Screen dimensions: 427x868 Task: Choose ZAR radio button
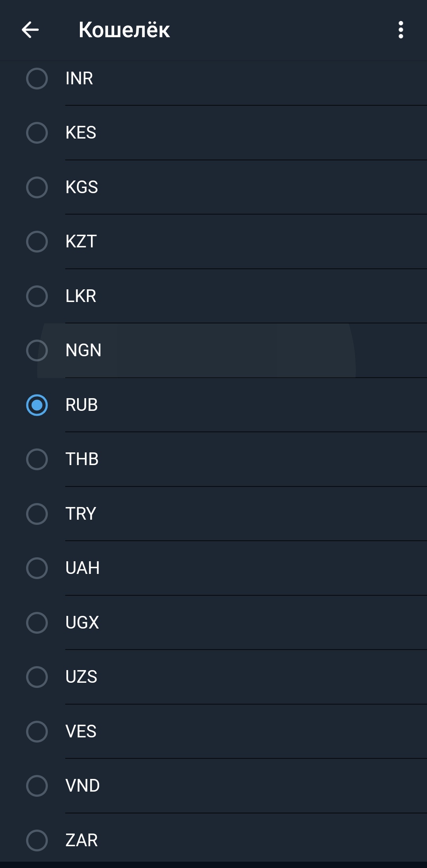tap(37, 840)
